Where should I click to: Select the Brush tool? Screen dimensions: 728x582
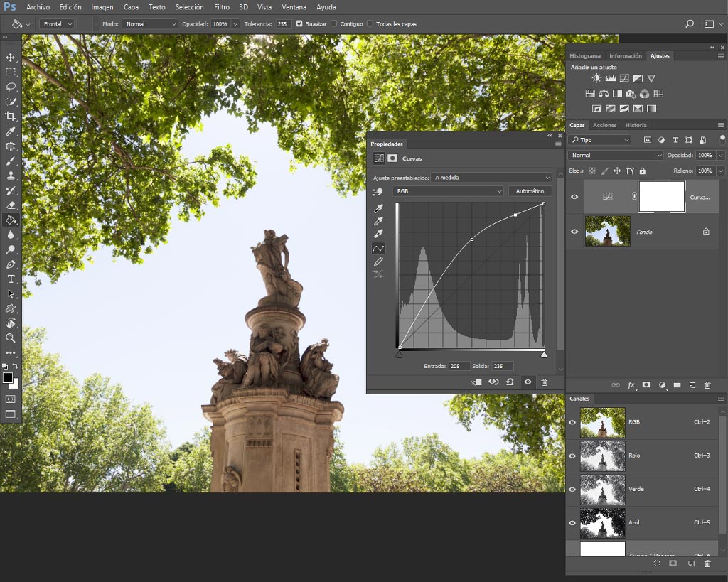point(10,161)
